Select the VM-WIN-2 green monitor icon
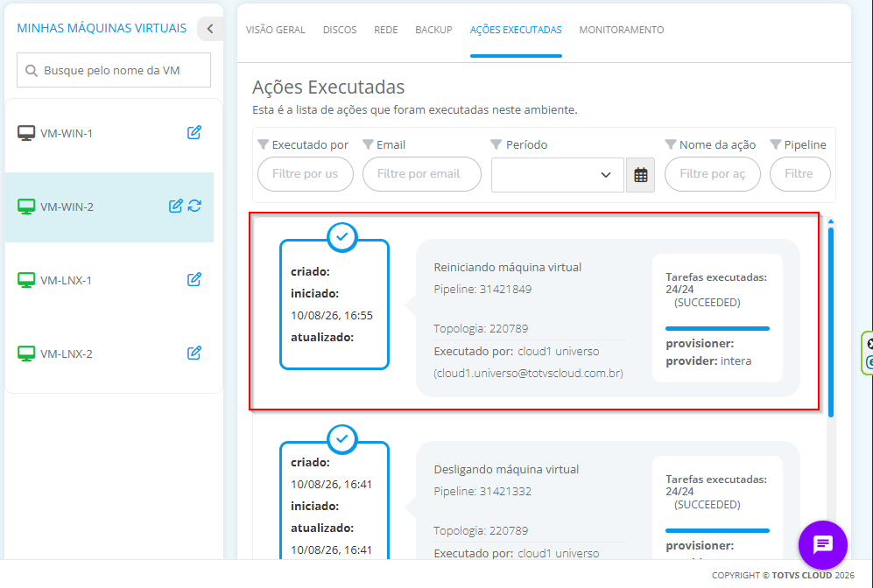Viewport: 873px width, 588px height. tap(26, 206)
